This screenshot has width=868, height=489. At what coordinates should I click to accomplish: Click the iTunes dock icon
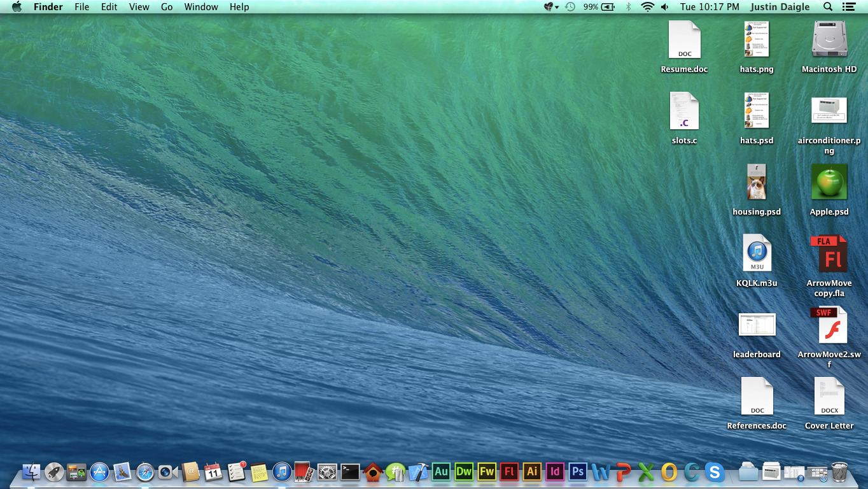click(x=282, y=472)
